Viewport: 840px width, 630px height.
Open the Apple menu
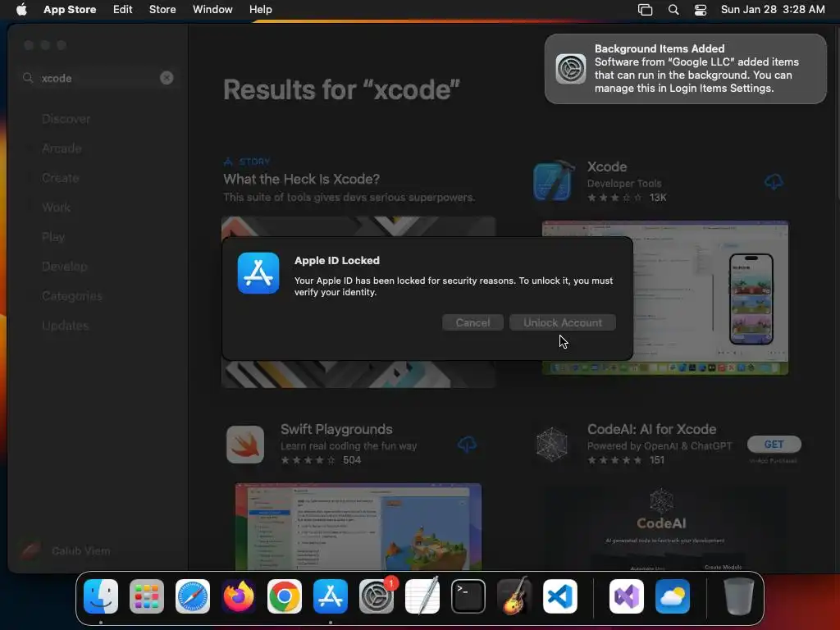pos(21,10)
